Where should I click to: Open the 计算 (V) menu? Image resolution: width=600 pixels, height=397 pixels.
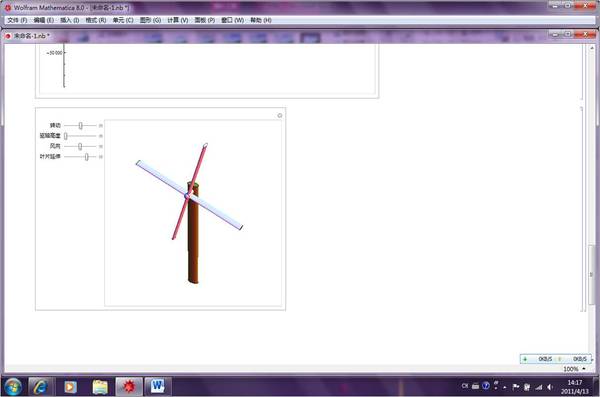click(x=178, y=20)
